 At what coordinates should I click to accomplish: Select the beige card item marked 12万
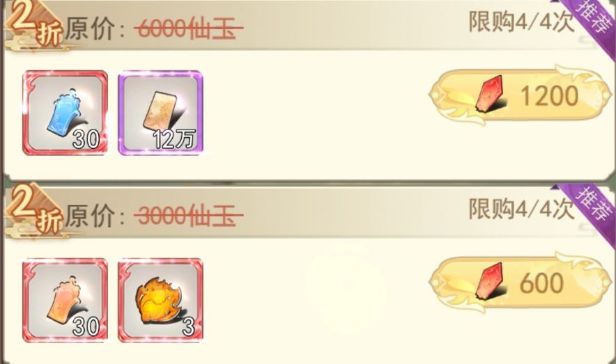tap(160, 113)
